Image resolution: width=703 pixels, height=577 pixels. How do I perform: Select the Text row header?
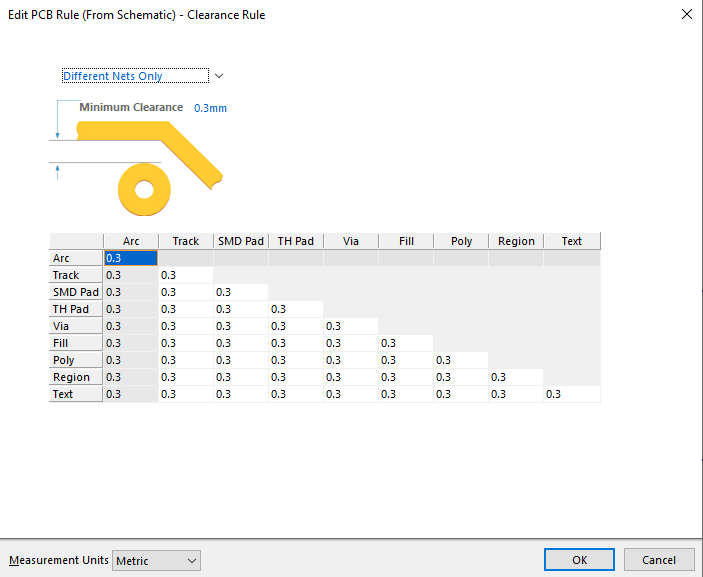point(76,394)
